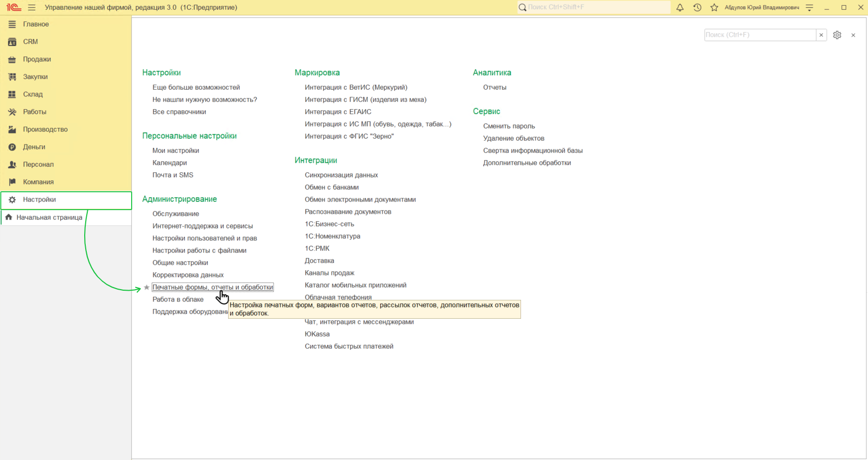Open ЮKassa
The height and width of the screenshot is (460, 868).
point(317,334)
